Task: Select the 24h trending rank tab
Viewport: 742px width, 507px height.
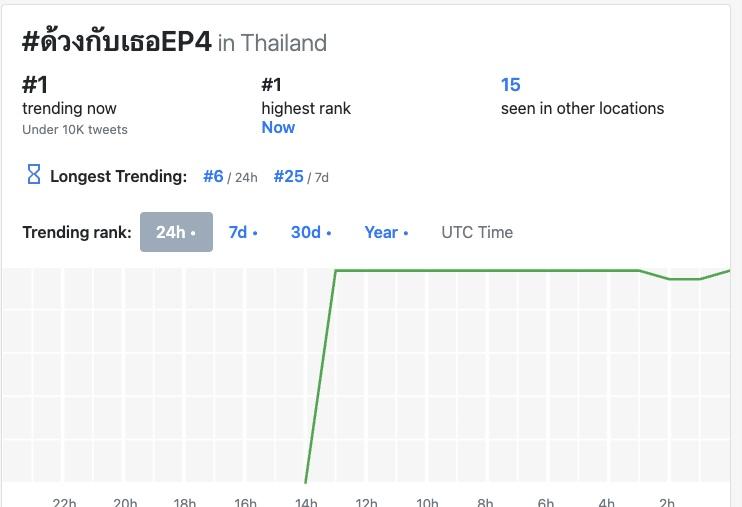Action: (x=175, y=232)
